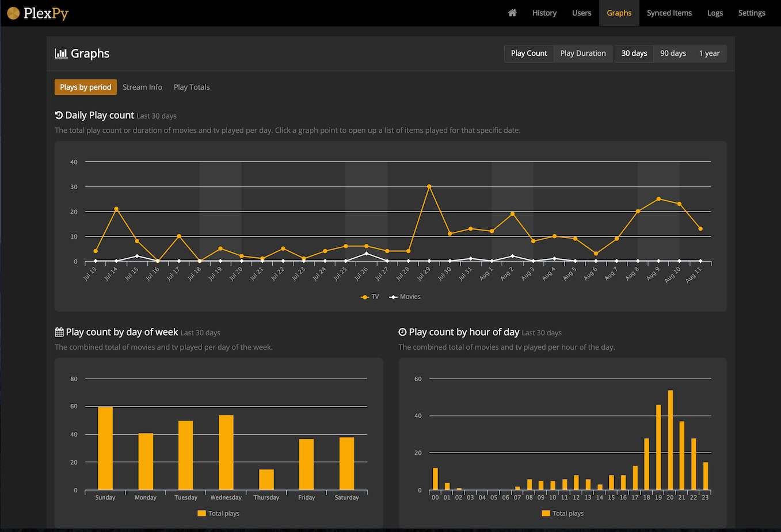Go to the Settings page
Image resolution: width=781 pixels, height=532 pixels.
click(752, 13)
